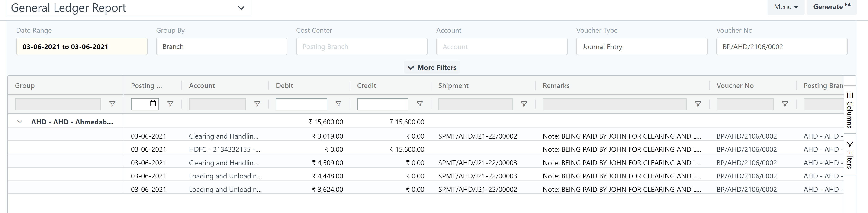Click the Date Range input field
Screen dimensions: 868x213
pyautogui.click(x=82, y=46)
